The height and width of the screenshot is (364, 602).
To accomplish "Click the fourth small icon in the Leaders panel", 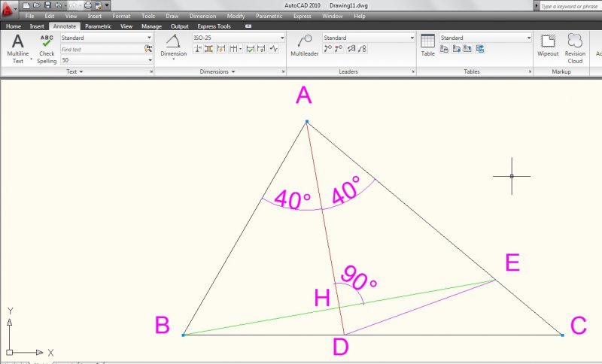I will (363, 49).
